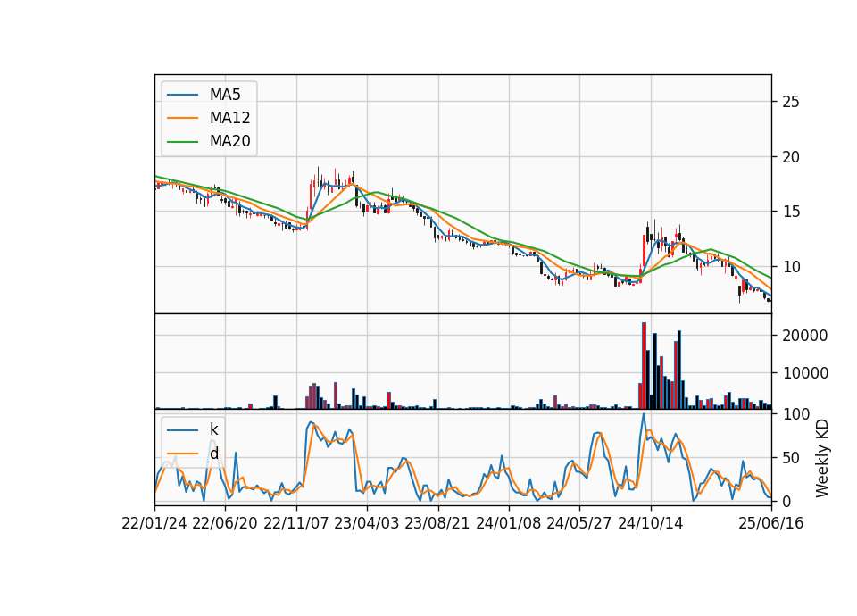Click the tallest red volume bar
857x616 pixels.
click(x=644, y=366)
